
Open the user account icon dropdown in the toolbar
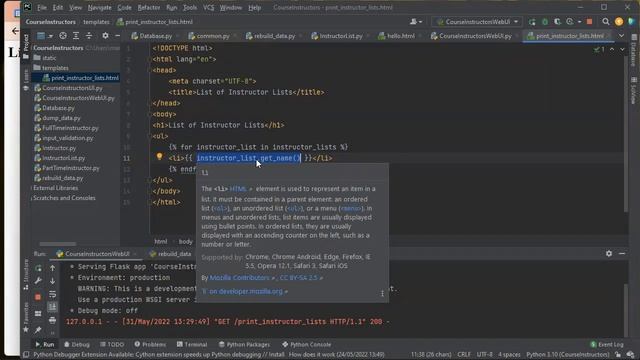pos(416,22)
